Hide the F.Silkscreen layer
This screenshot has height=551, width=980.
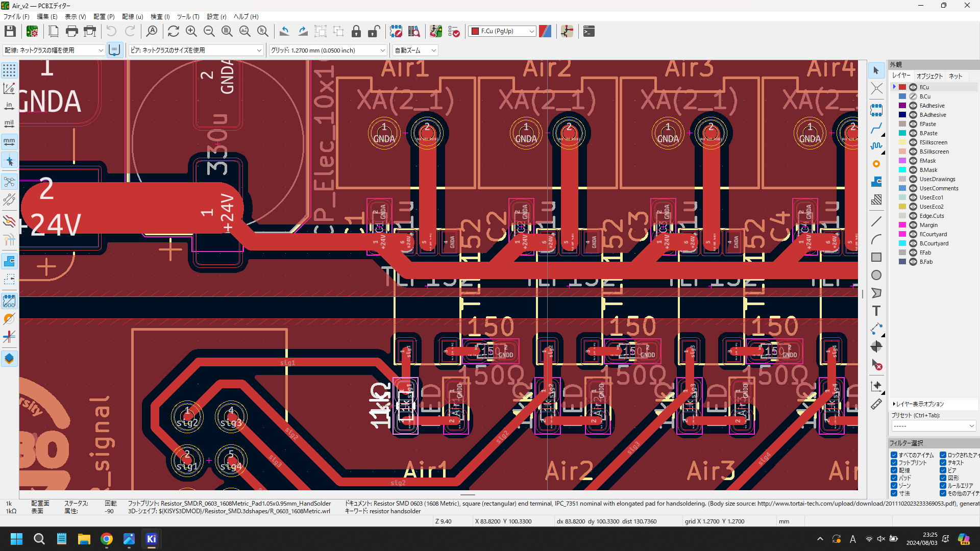[x=913, y=142]
